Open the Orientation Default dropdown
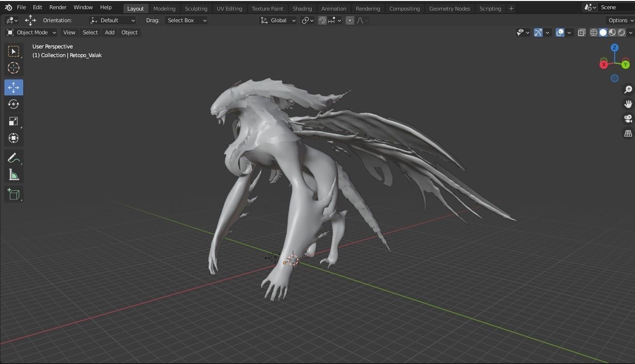This screenshot has height=364, width=635. (x=113, y=20)
